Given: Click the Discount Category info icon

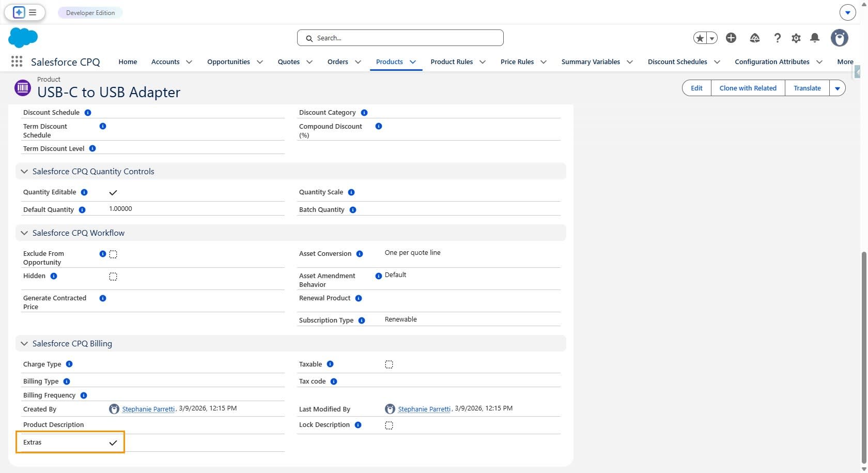Looking at the screenshot, I should coord(364,113).
